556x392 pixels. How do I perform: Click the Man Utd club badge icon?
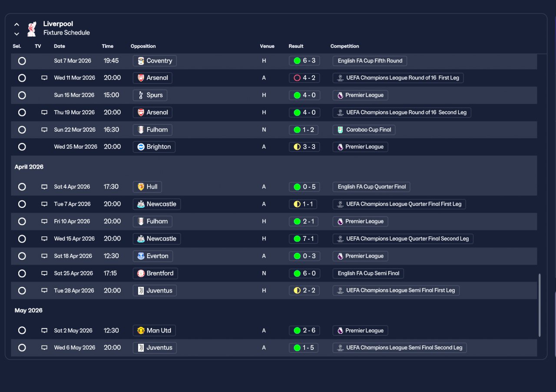point(141,331)
